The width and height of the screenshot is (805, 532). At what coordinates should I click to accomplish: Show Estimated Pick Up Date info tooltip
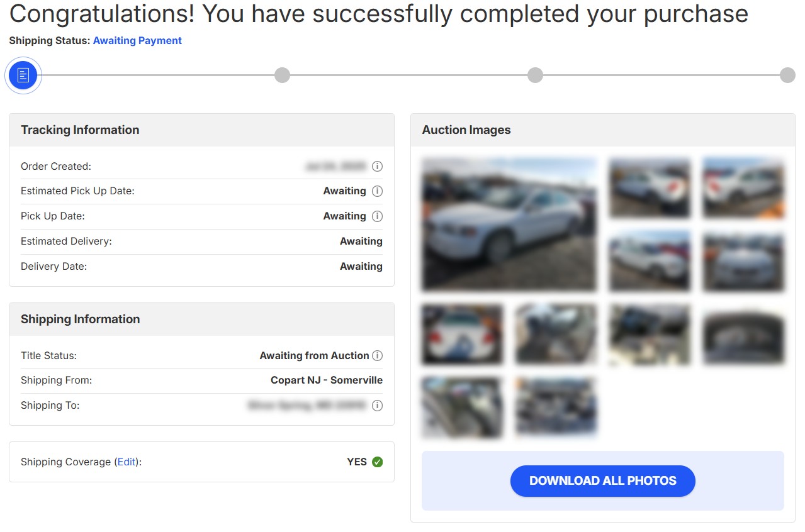pyautogui.click(x=377, y=191)
